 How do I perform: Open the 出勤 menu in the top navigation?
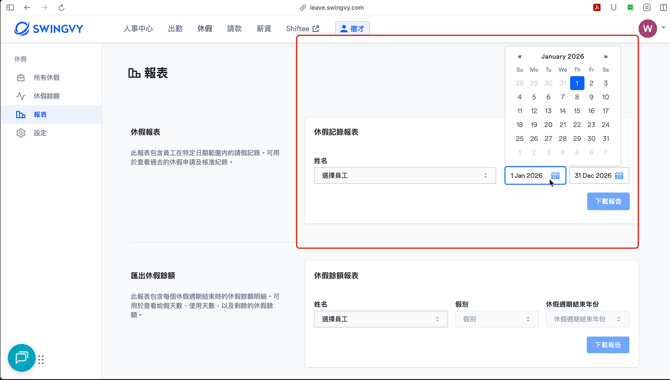click(175, 29)
